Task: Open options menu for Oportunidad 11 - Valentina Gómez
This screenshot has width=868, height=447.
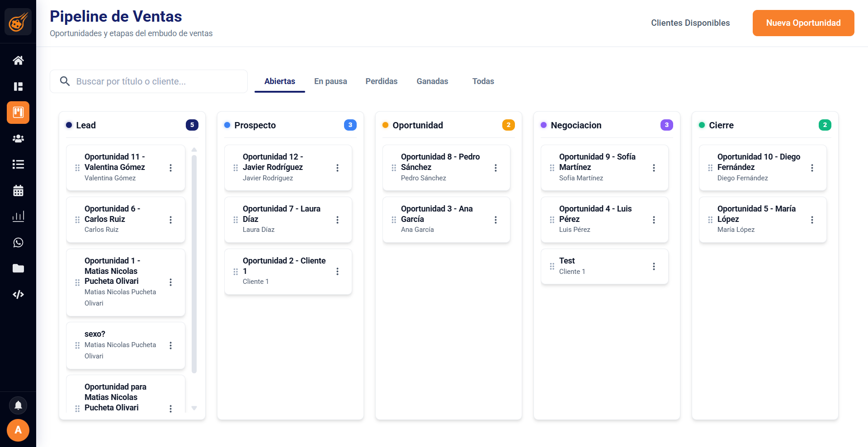Action: tap(170, 168)
